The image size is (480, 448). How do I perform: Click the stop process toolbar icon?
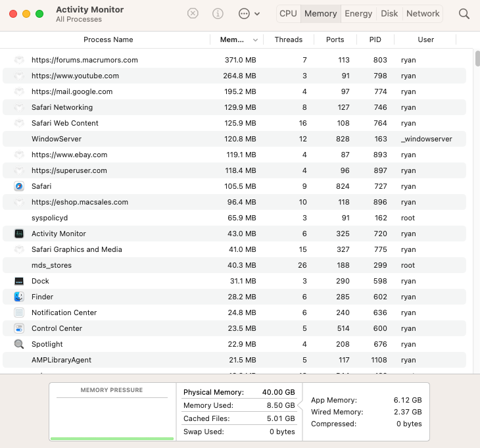pos(193,13)
